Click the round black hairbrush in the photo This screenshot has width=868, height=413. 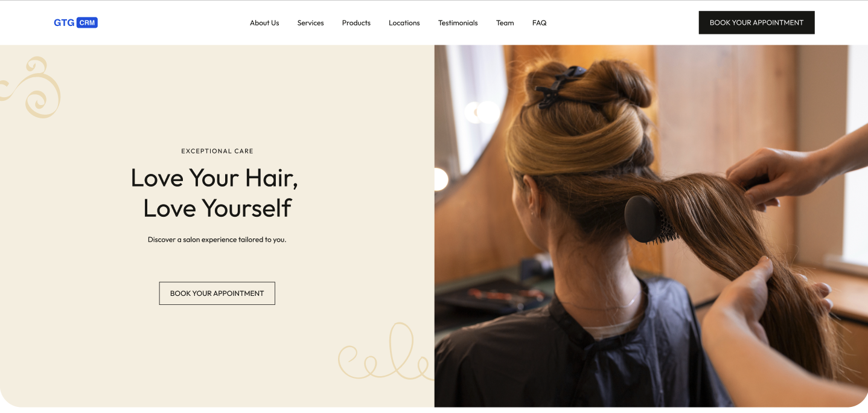click(x=649, y=219)
